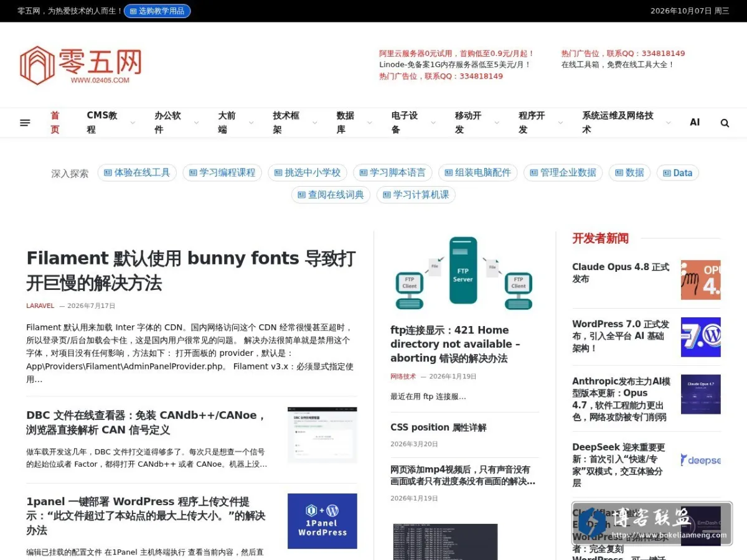Click the 挑选中小学校 pill
747x560 pixels.
point(308,172)
